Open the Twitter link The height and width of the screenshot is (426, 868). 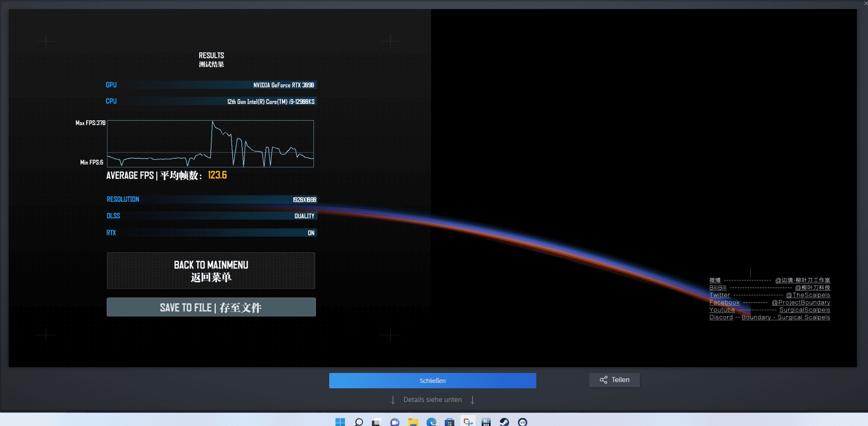pyautogui.click(x=720, y=295)
